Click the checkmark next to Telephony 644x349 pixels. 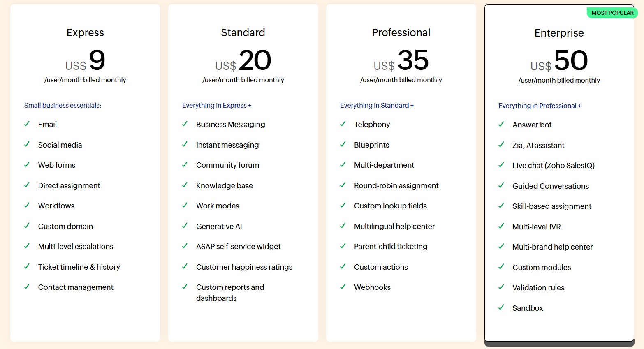[x=343, y=124]
